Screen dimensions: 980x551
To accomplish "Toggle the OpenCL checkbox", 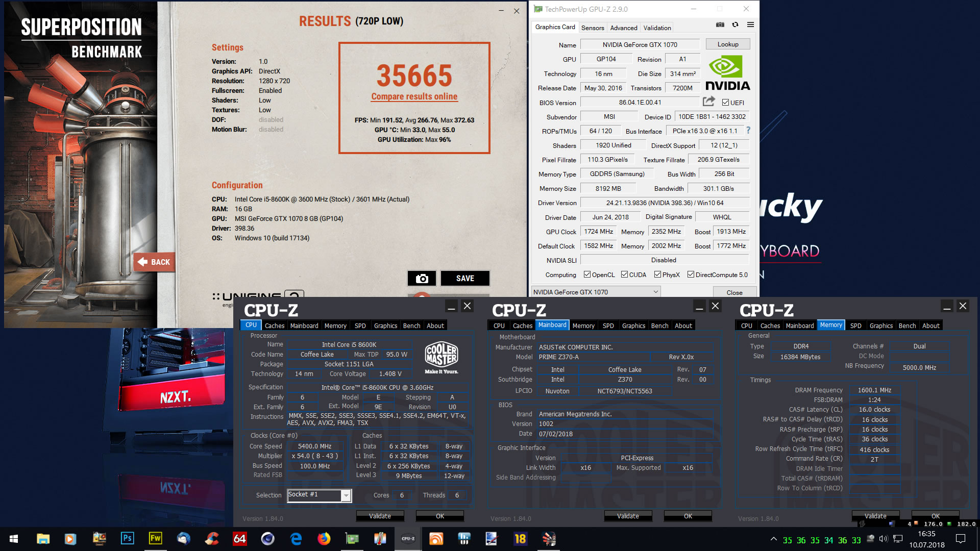I will point(587,274).
